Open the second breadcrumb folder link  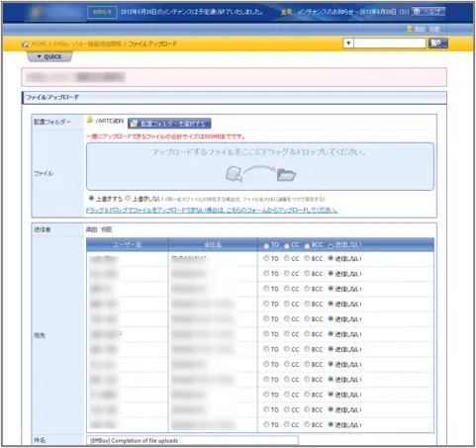(x=87, y=44)
